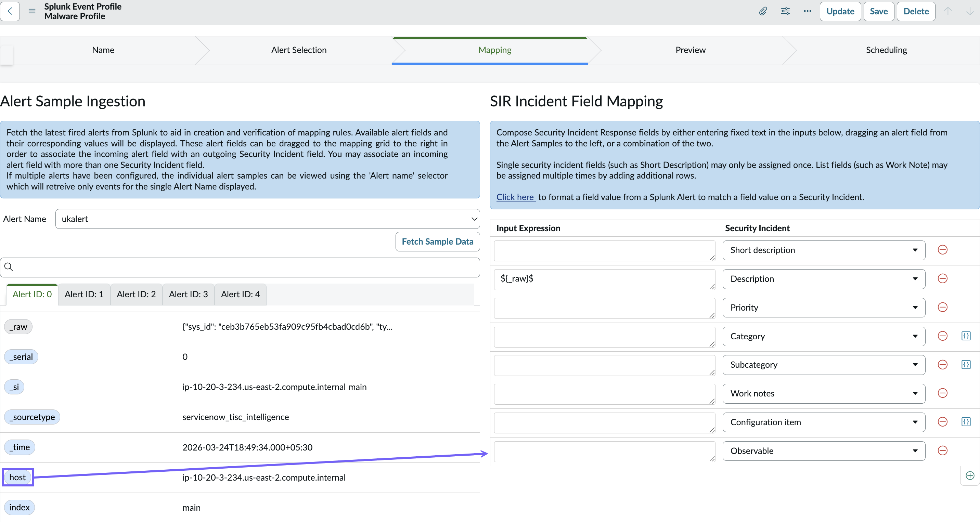Screen dimensions: 980x522
Task: Remove the Subcategory mapping row
Action: 942,365
